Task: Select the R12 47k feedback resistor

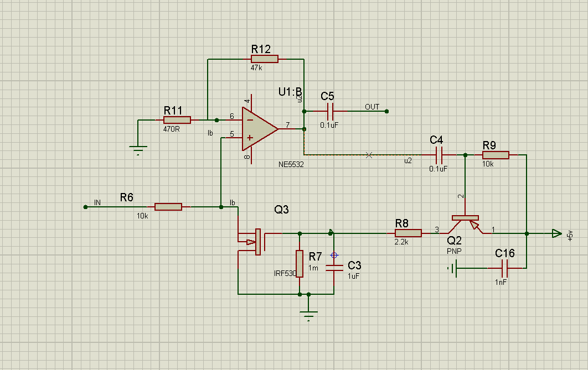Action: [x=264, y=59]
